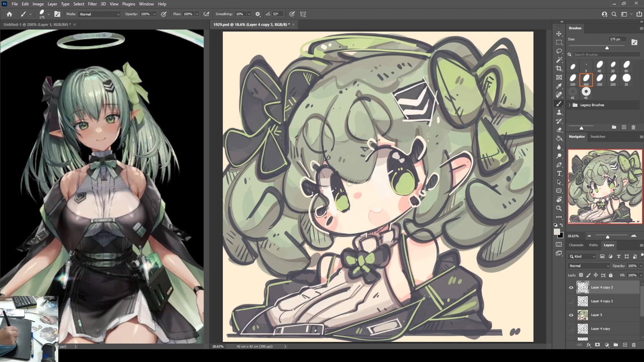644x362 pixels.
Task: Open layer Kind filter dropdown
Action: (x=583, y=256)
